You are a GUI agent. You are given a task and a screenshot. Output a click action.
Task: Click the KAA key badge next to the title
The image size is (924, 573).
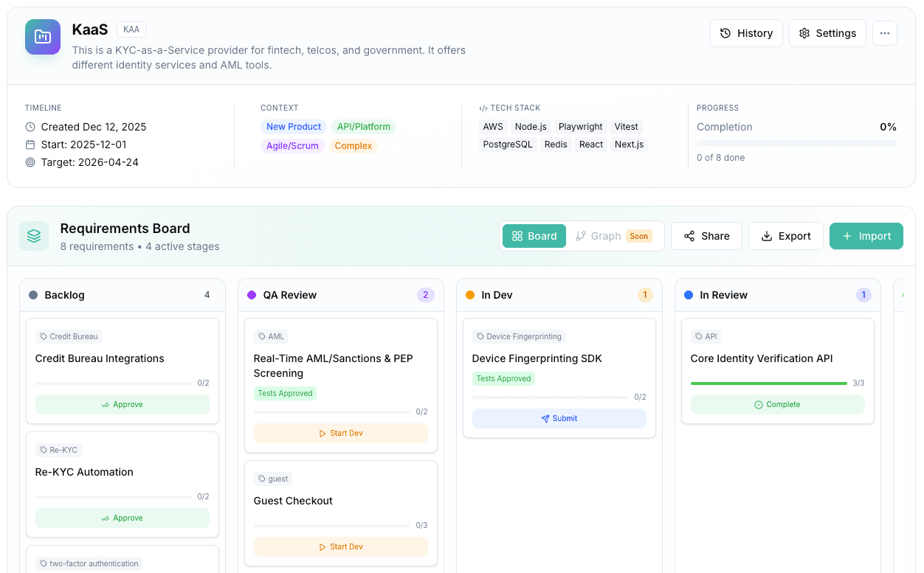click(x=131, y=29)
